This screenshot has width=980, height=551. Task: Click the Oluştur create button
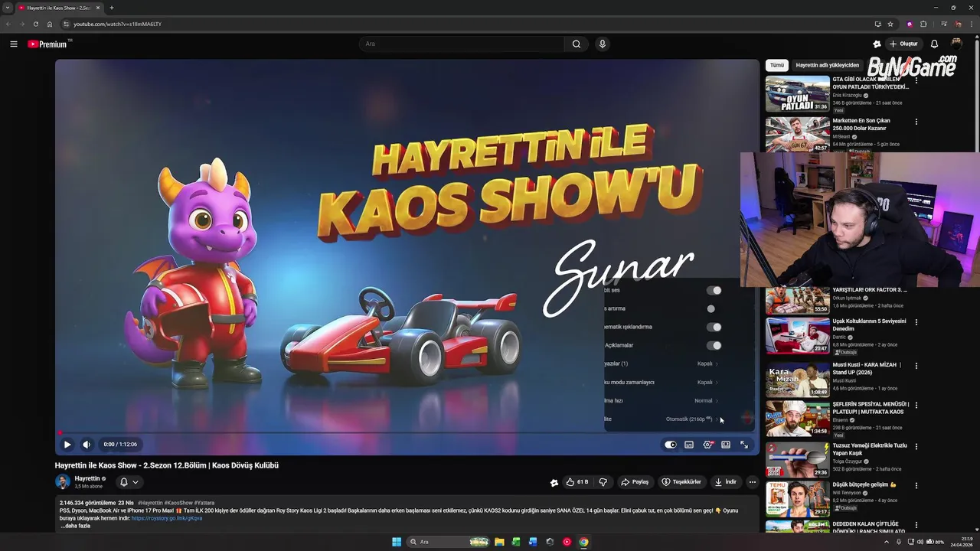click(903, 44)
